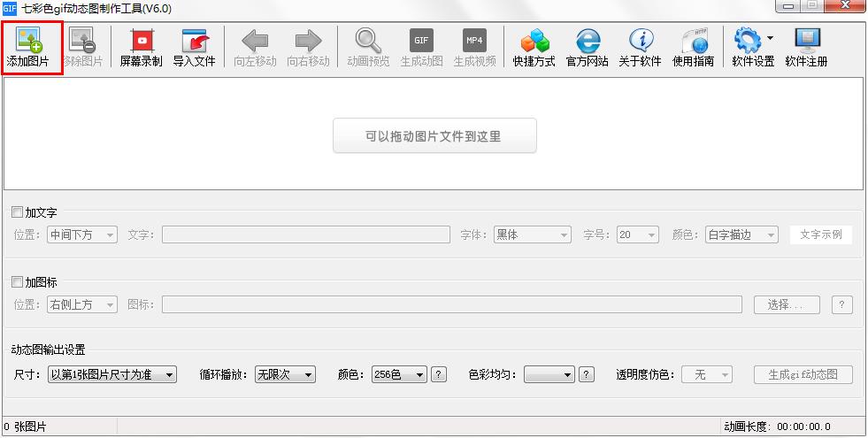Open the 尺寸 dropdown 以第1张图片尺寸为准

(x=111, y=374)
